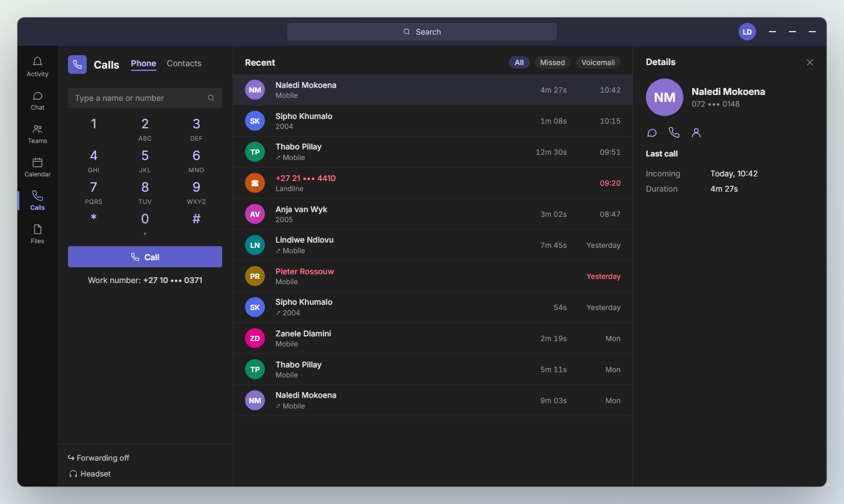The width and height of the screenshot is (844, 504).
Task: Dial digit 4 GHI on keypad
Action: (x=94, y=161)
